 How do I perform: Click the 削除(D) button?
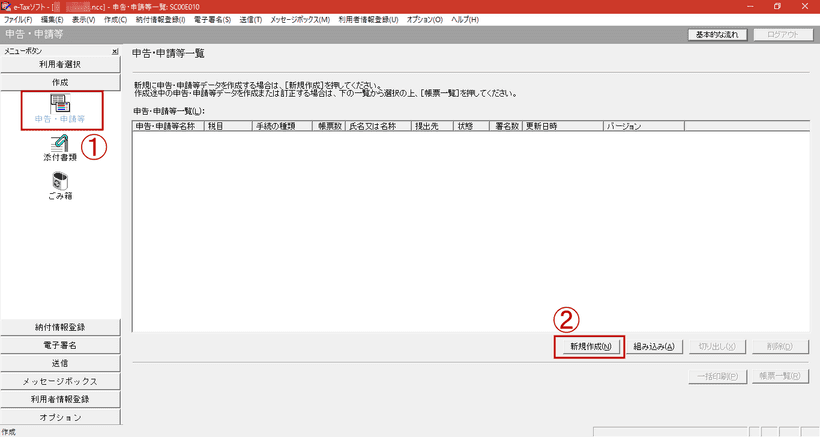[x=780, y=347]
